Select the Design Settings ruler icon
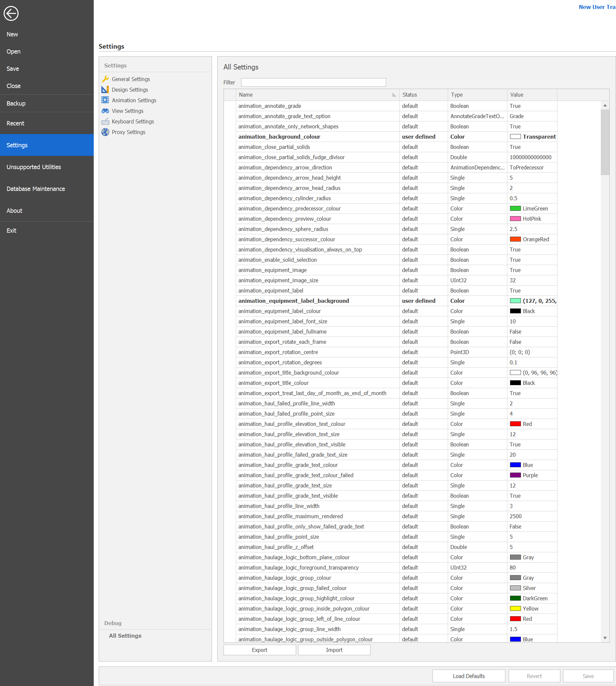This screenshot has width=616, height=686. [105, 90]
